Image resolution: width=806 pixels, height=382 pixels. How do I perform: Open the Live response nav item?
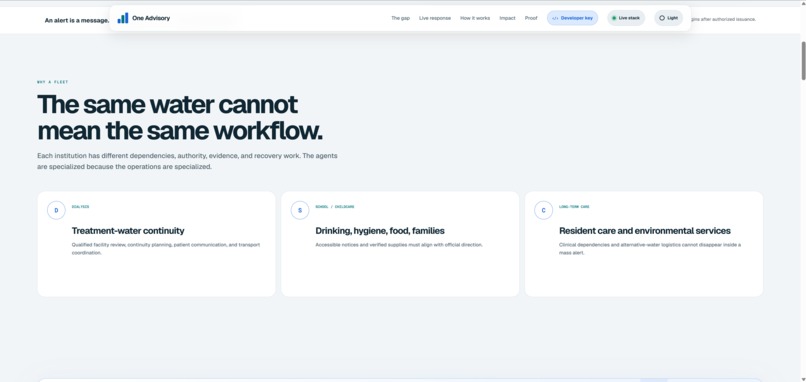pos(435,18)
